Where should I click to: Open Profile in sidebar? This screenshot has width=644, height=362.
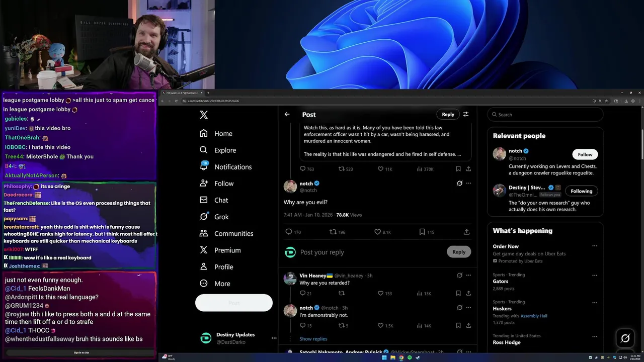(216, 267)
